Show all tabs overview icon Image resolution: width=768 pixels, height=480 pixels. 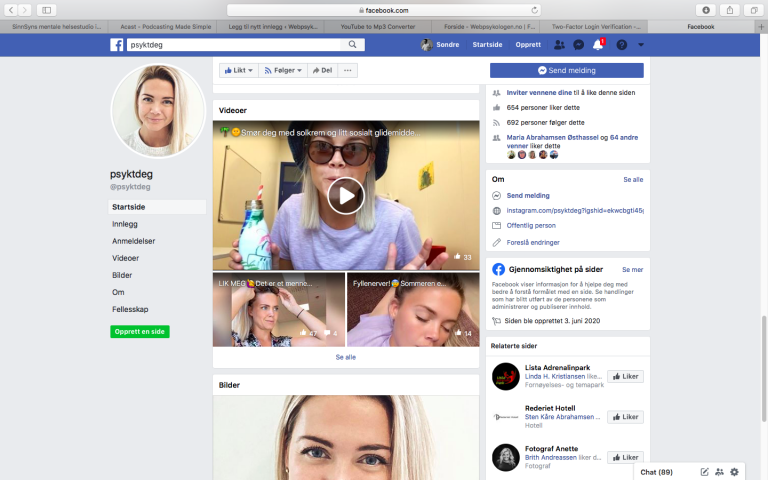tap(754, 10)
